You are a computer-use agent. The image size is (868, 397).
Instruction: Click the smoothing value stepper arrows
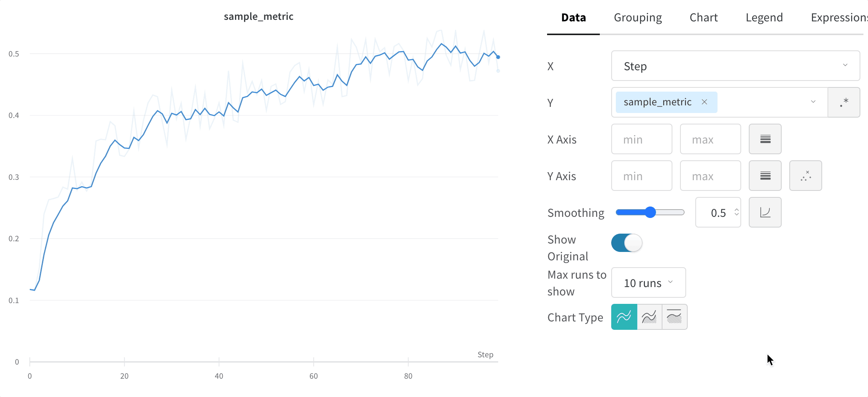pos(736,212)
